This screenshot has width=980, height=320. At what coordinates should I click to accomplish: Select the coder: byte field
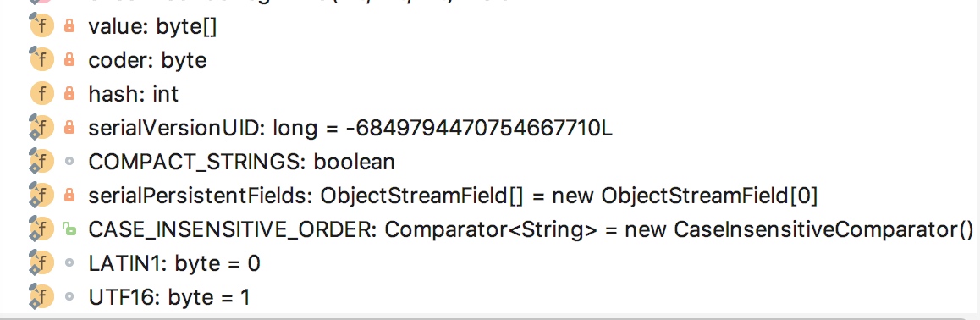pyautogui.click(x=147, y=61)
